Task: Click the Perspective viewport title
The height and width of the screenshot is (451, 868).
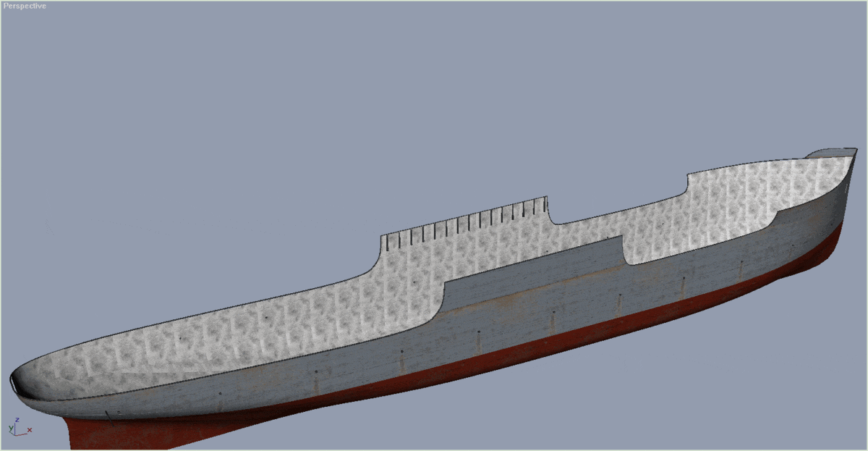Action: click(25, 6)
